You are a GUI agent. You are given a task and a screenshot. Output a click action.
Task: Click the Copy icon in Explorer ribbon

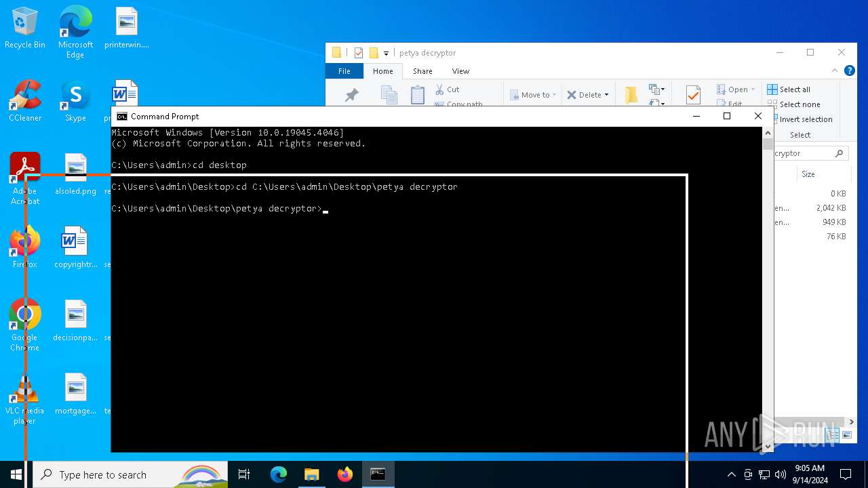pyautogui.click(x=389, y=95)
